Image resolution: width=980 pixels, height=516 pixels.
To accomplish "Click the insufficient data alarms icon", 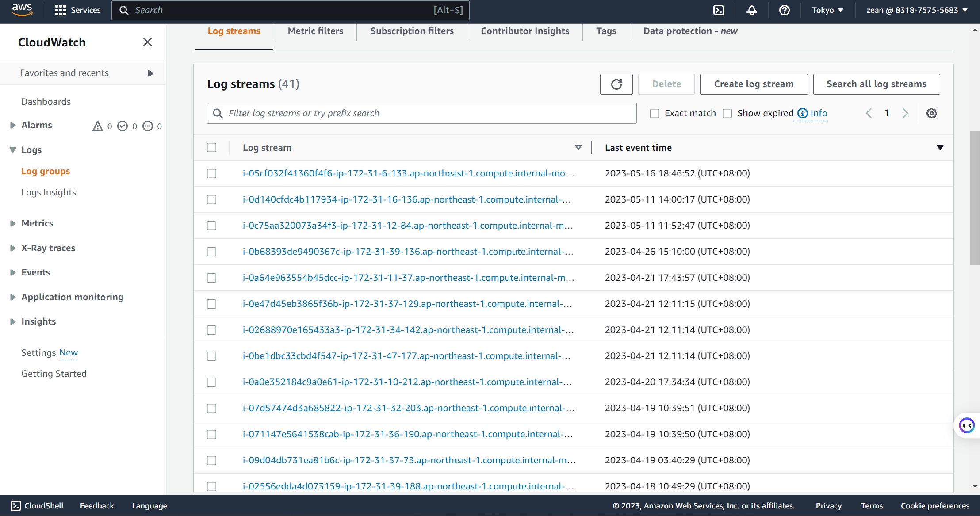I will pos(148,126).
